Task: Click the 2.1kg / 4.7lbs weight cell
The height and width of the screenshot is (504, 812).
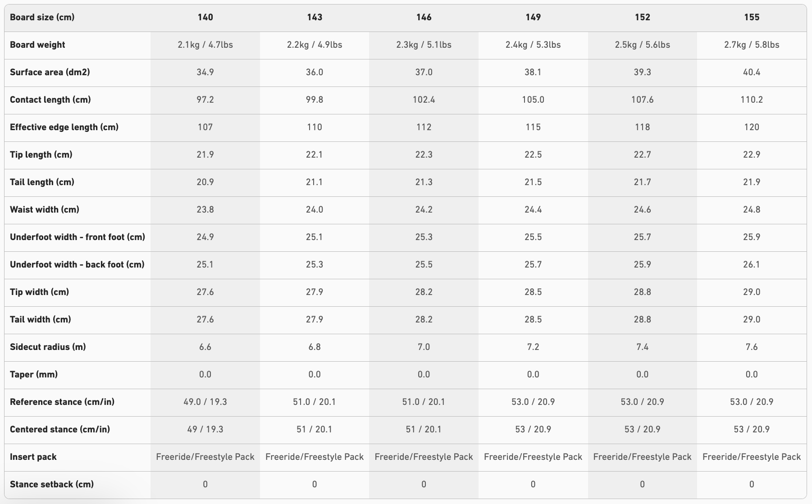Action: (205, 45)
